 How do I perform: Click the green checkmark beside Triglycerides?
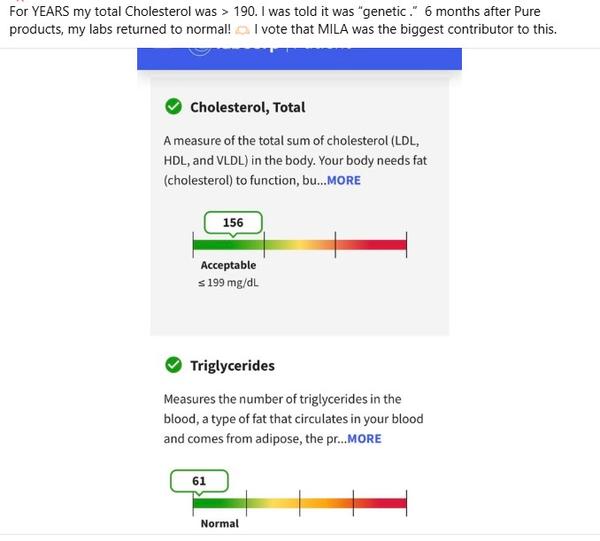pos(173,365)
